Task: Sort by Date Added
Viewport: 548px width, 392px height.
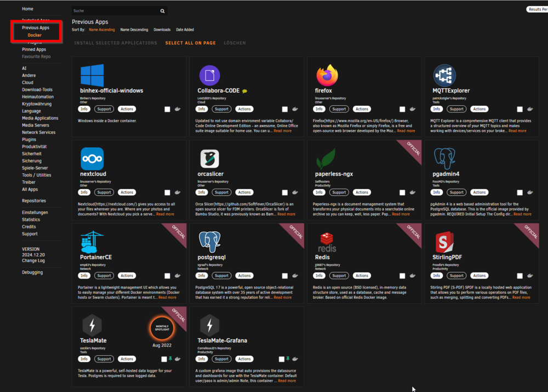Action: click(x=185, y=30)
